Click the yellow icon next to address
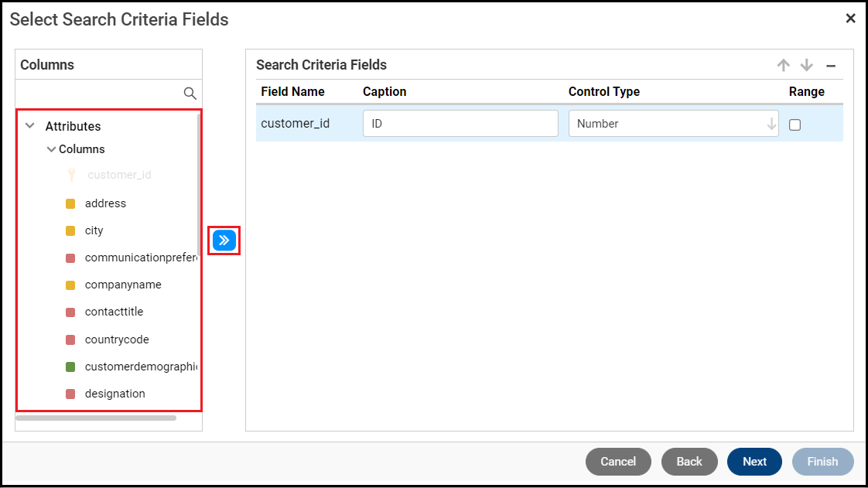868x488 pixels. [70, 203]
